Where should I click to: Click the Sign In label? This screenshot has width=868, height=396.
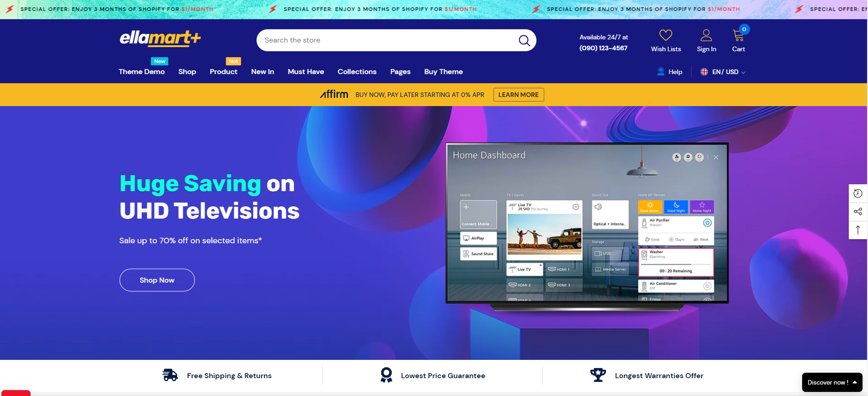[x=707, y=49]
